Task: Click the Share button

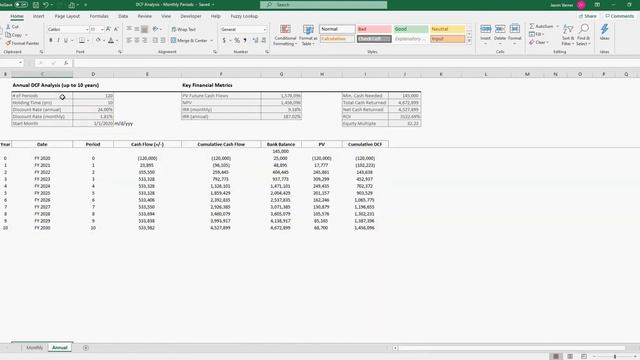Action: click(588, 16)
